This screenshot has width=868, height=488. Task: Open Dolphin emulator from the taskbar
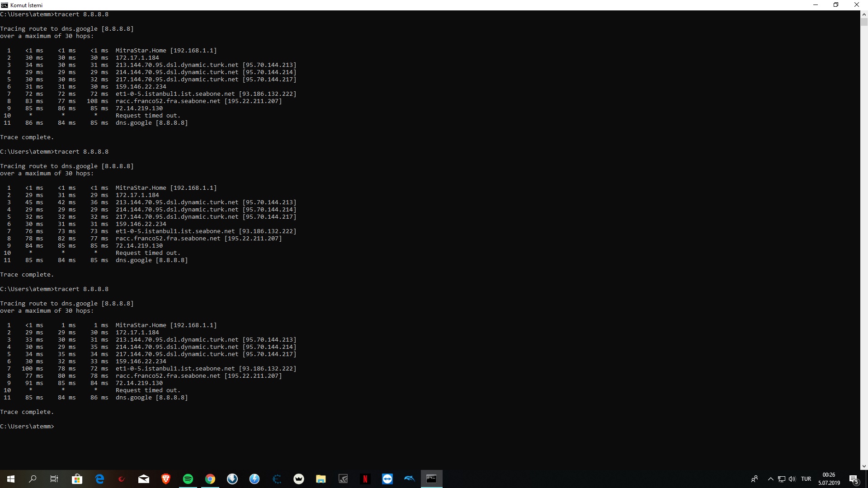point(410,479)
